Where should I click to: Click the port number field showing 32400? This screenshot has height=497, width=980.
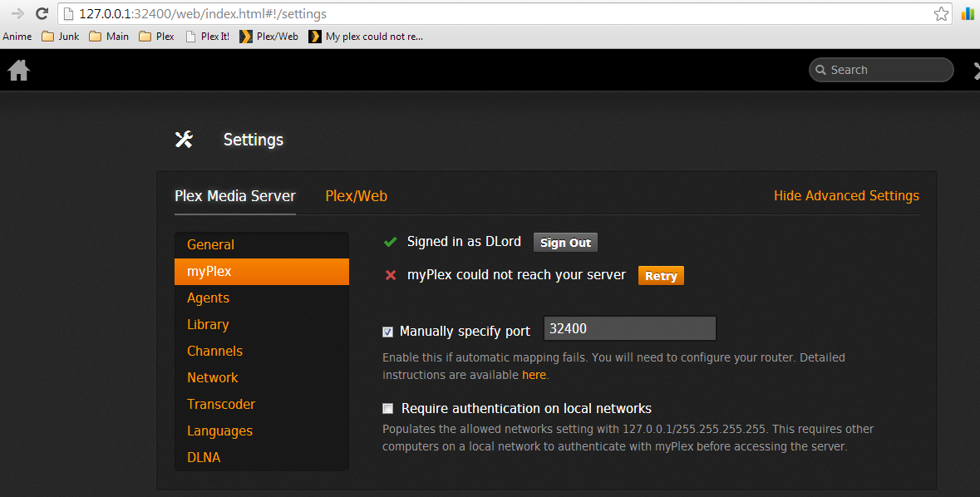coord(630,329)
